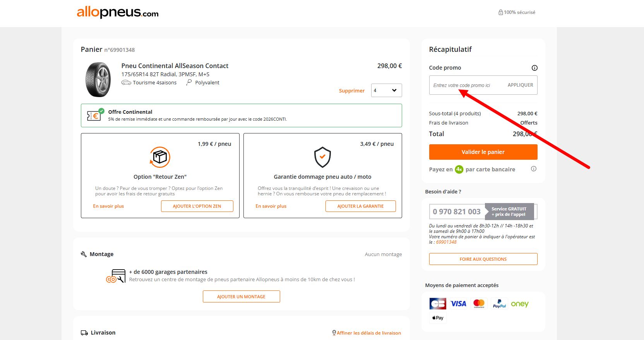Click the Continental tire thumbnail

[98, 79]
